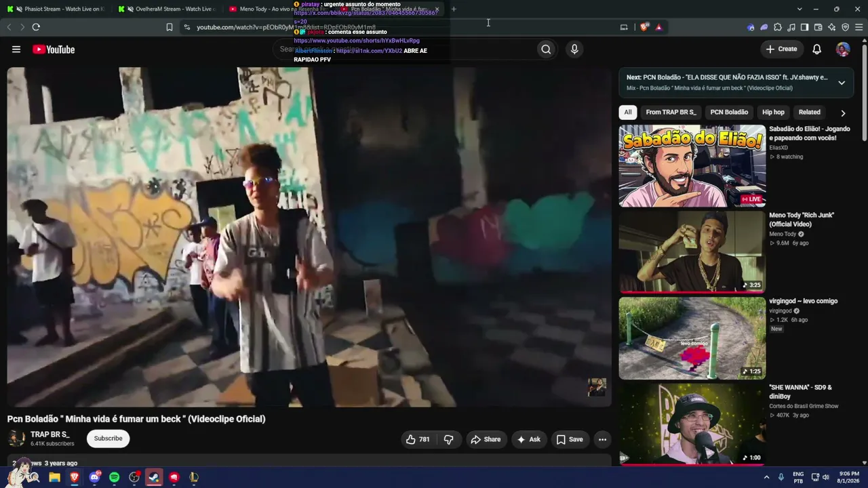Share the current video

[486, 439]
